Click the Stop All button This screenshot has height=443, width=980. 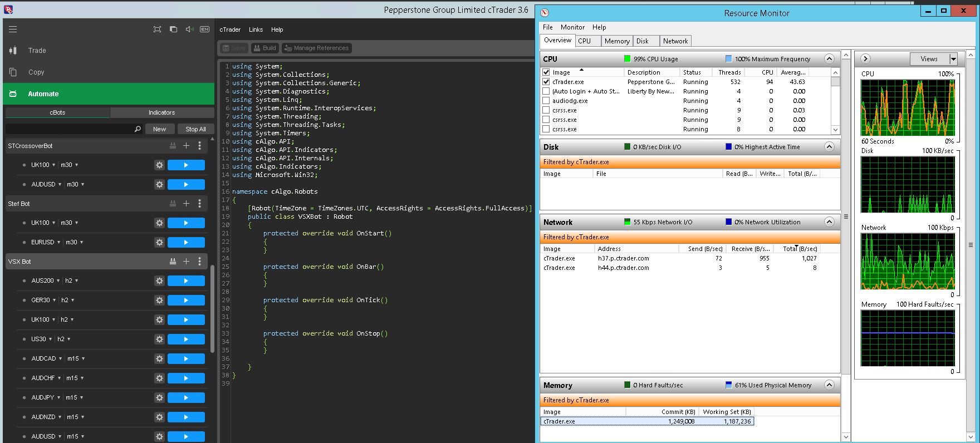click(195, 129)
